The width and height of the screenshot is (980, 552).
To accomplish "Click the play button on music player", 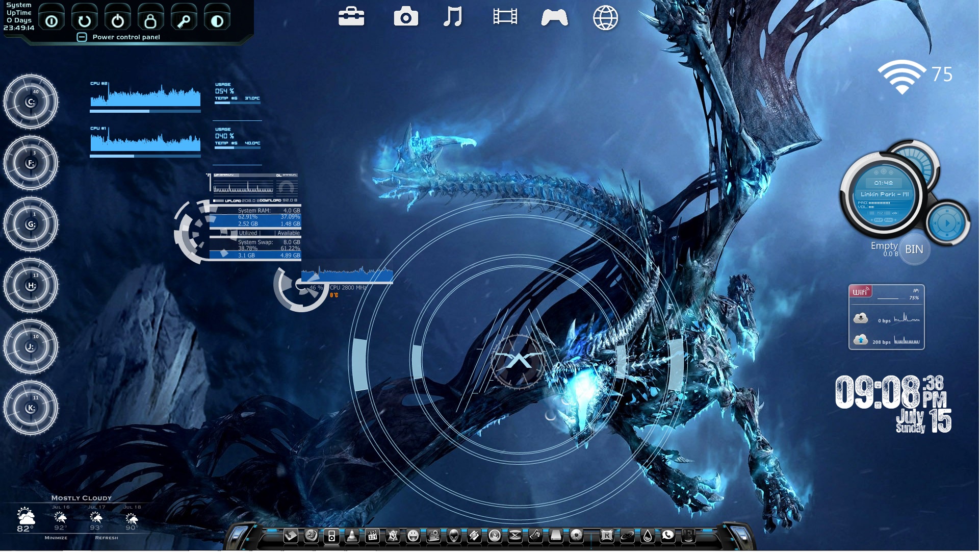I will pos(947,223).
